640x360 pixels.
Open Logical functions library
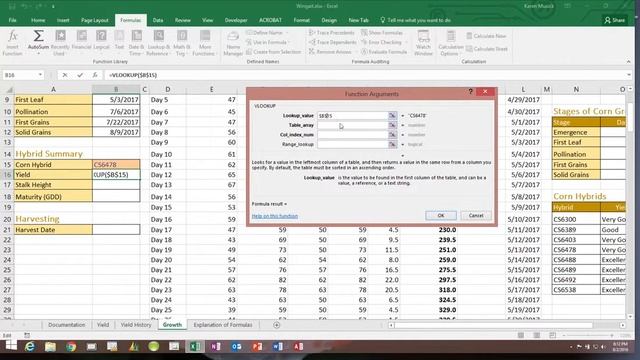[x=101, y=42]
